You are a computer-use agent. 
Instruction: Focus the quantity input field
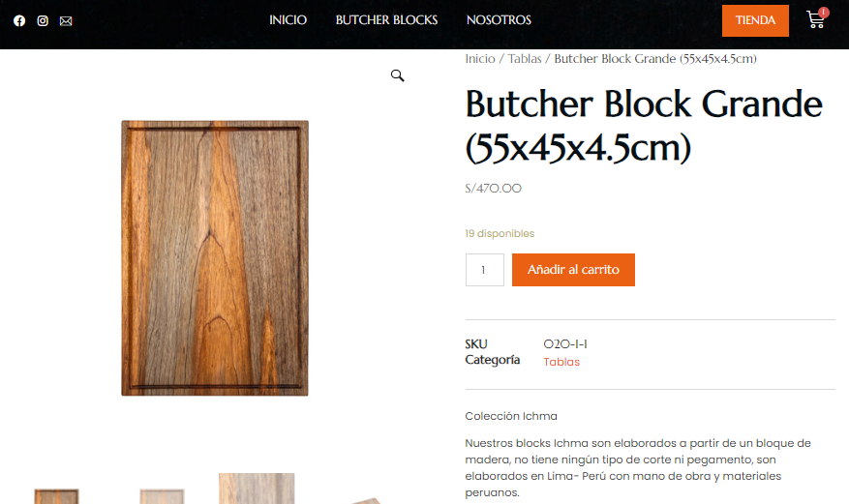[485, 270]
